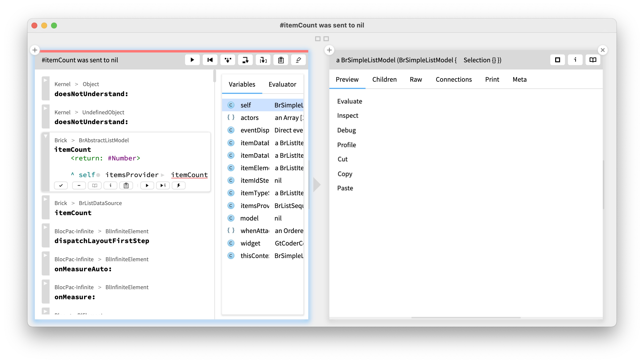The image size is (644, 363).
Task: Click the play-to-here icon in itemCount frame
Action: (163, 185)
